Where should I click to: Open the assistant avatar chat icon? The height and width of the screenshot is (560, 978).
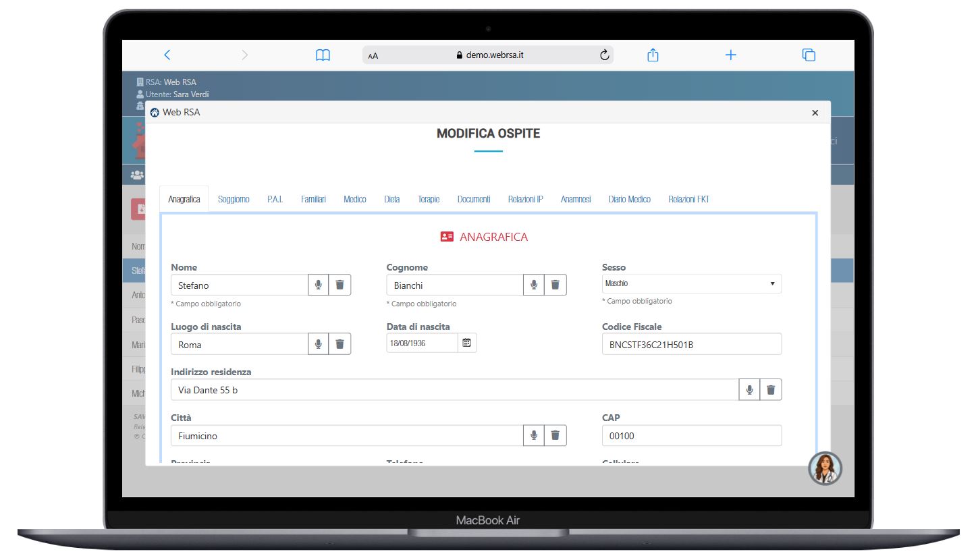(825, 468)
